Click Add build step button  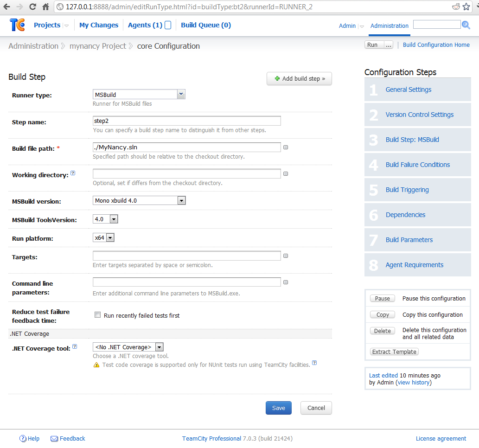coord(300,78)
